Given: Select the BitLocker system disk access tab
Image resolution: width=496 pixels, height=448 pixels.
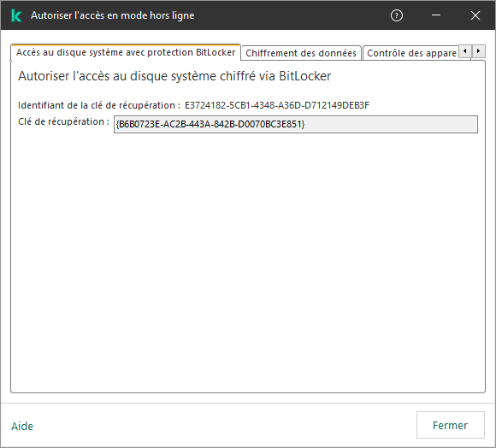Looking at the screenshot, I should (x=126, y=52).
